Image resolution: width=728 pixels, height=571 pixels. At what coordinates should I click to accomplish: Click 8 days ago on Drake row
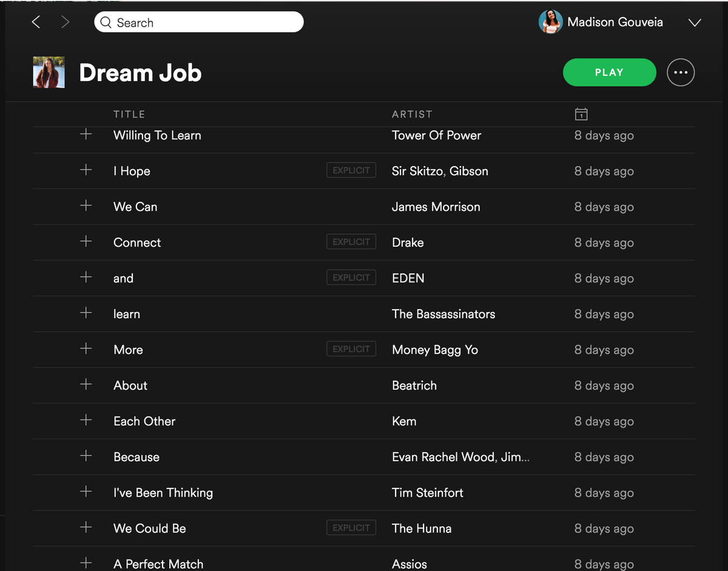(604, 243)
